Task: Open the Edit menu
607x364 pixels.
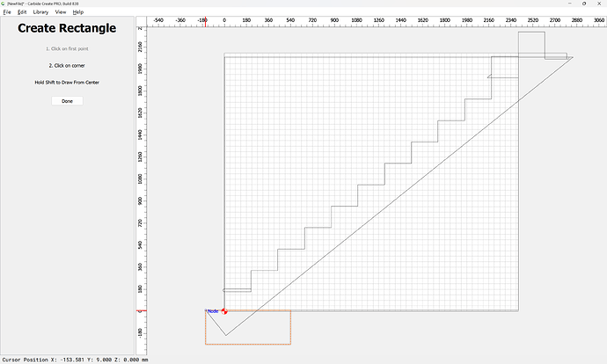Action: (21, 12)
